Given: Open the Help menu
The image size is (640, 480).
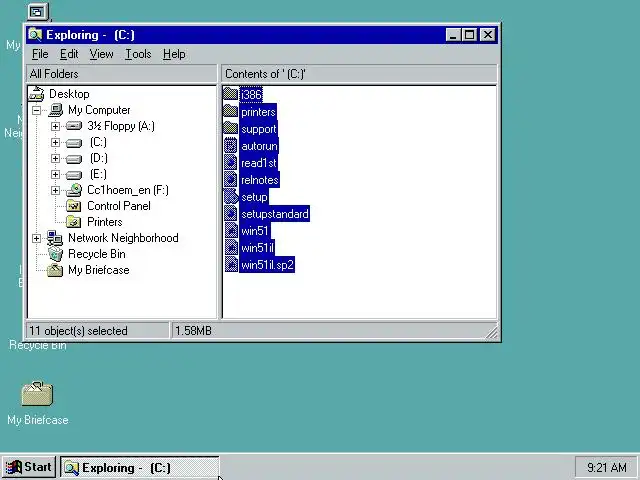Looking at the screenshot, I should click(174, 54).
